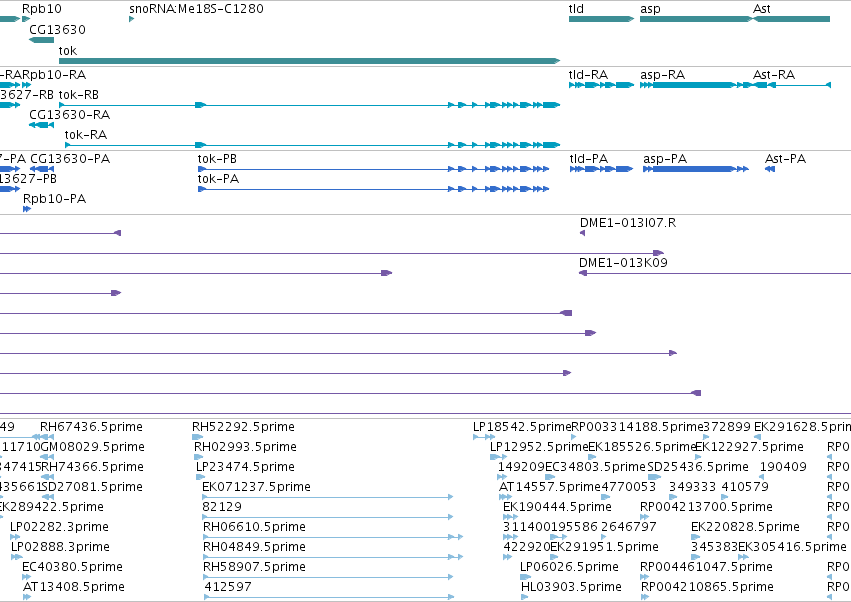The image size is (851, 602).
Task: Open the DME1-013I07.R clone label
Action: pos(628,223)
